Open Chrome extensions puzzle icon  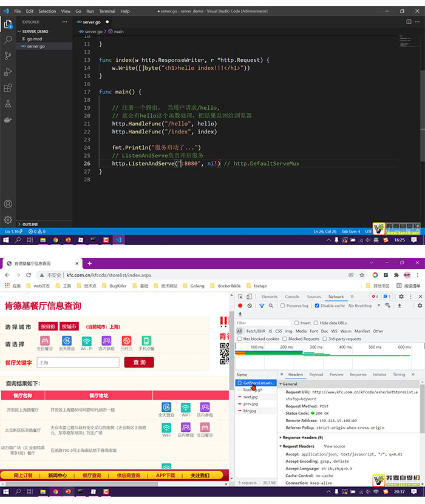coord(396,275)
